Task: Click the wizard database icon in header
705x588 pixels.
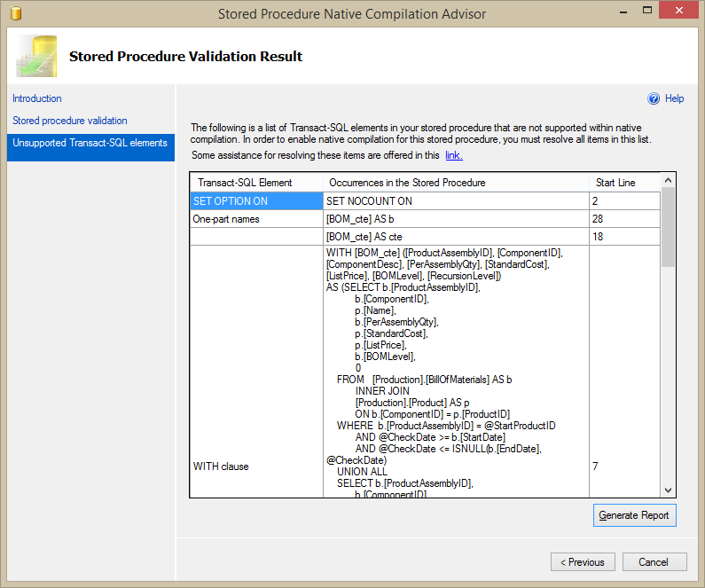Action: (36, 57)
